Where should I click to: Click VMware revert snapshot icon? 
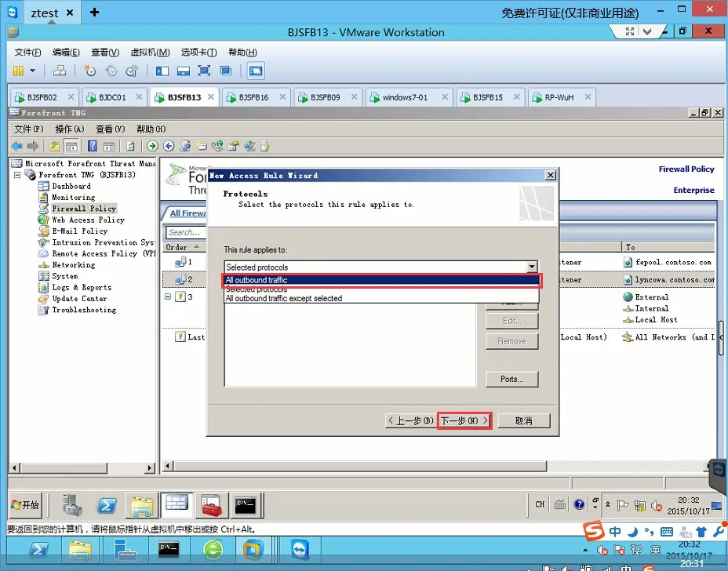(111, 71)
